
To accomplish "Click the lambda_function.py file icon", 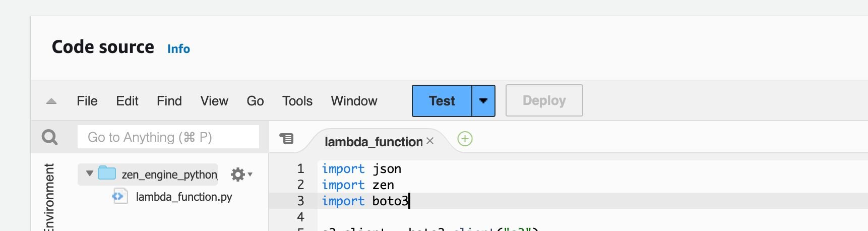I will [x=119, y=196].
